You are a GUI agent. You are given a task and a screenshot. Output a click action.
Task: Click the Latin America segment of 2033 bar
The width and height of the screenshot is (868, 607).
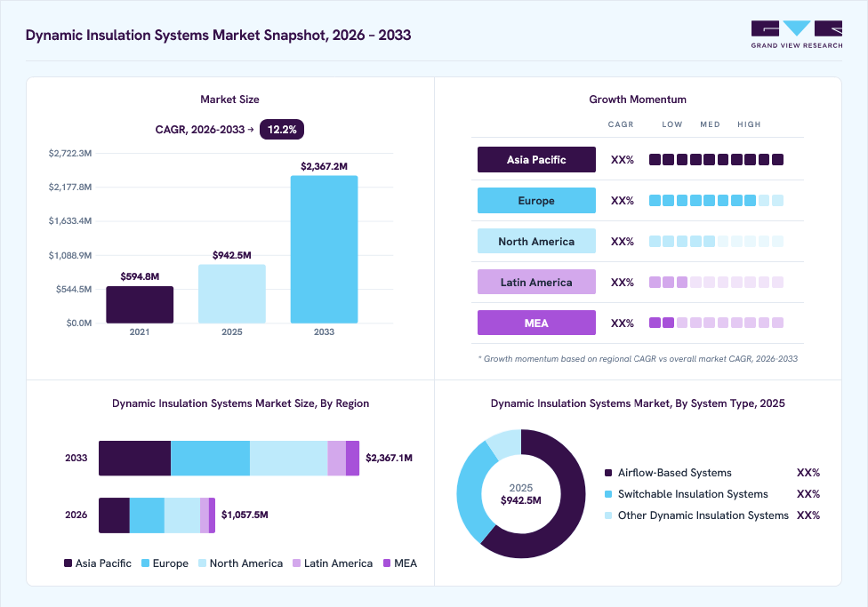coord(336,459)
